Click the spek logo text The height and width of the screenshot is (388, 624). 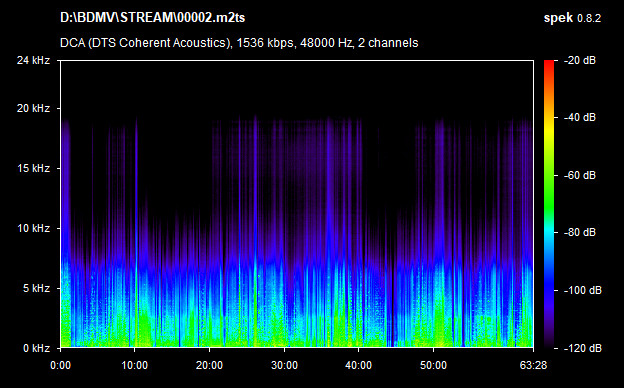[x=558, y=18]
